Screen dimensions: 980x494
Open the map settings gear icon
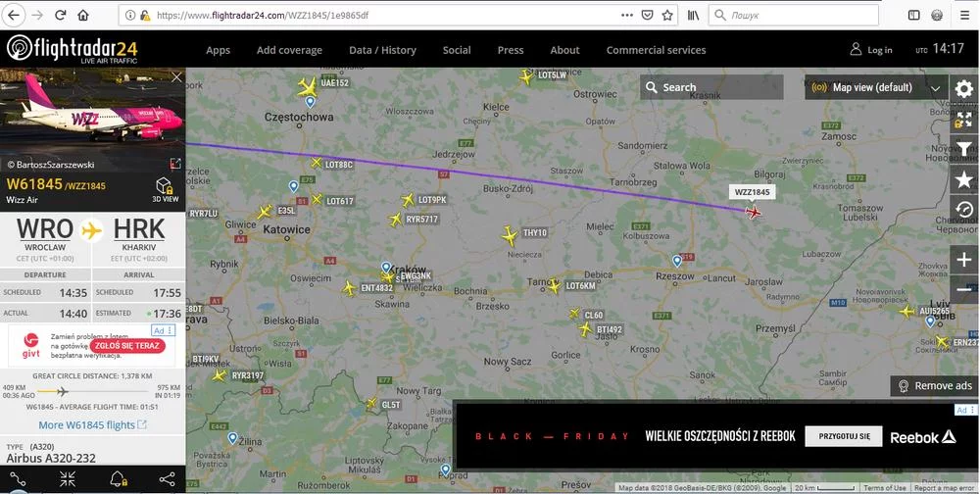[964, 88]
